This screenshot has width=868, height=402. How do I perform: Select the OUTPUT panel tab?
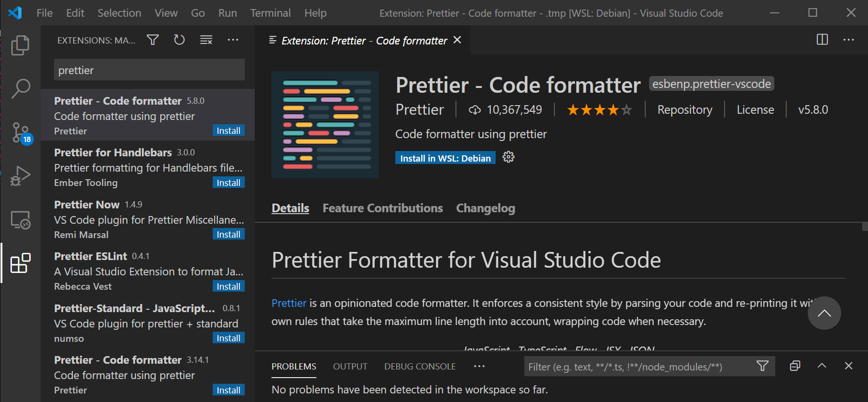[x=350, y=366]
